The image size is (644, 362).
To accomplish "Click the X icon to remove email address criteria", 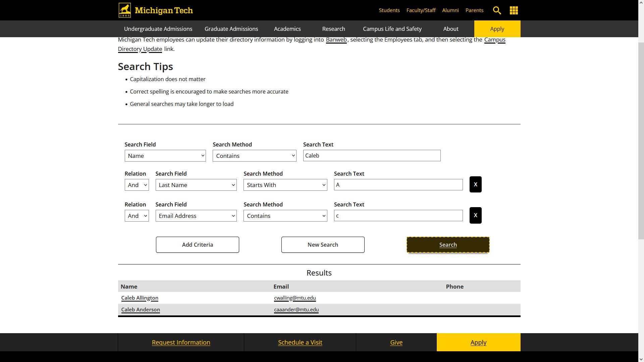I will pyautogui.click(x=475, y=215).
